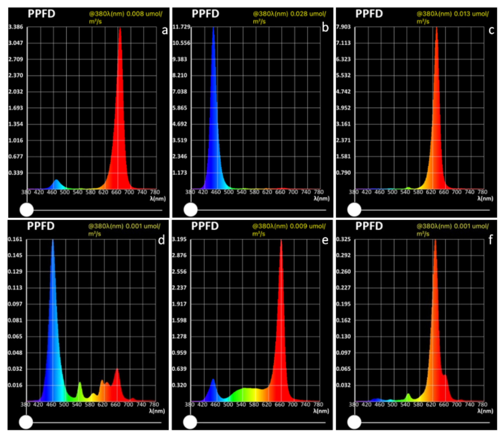Click the green-yellow plateau in panel e
The image size is (504, 437).
point(249,395)
